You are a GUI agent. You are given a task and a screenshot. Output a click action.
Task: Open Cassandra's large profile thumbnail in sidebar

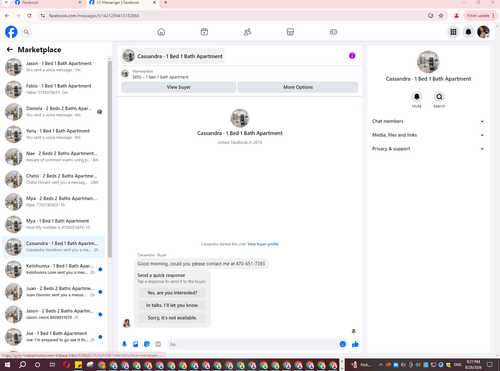point(428,62)
